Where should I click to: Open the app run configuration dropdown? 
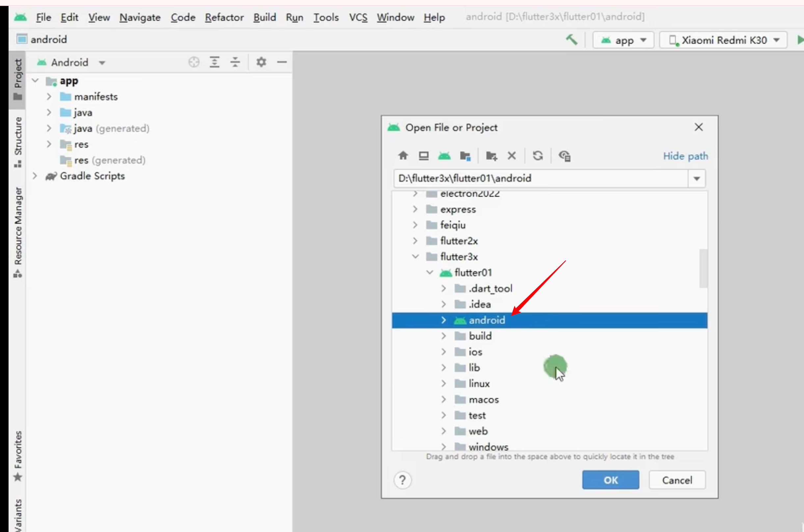pos(624,40)
